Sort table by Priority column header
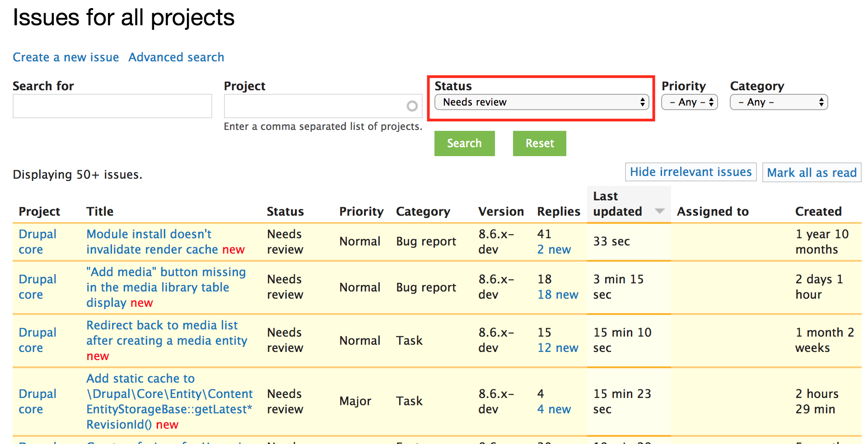Screen dimensions: 868x444 (361, 211)
